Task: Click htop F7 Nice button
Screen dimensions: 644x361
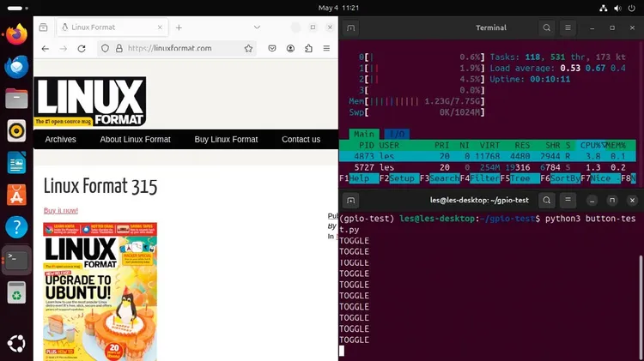Action: click(600, 178)
